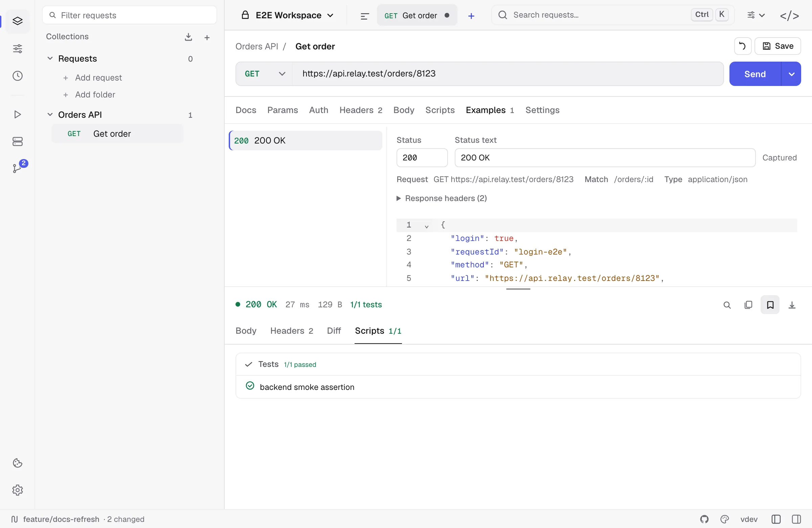Open the Runner play icon in sidebar
Screen dimensions: 812x528
pyautogui.click(x=17, y=114)
